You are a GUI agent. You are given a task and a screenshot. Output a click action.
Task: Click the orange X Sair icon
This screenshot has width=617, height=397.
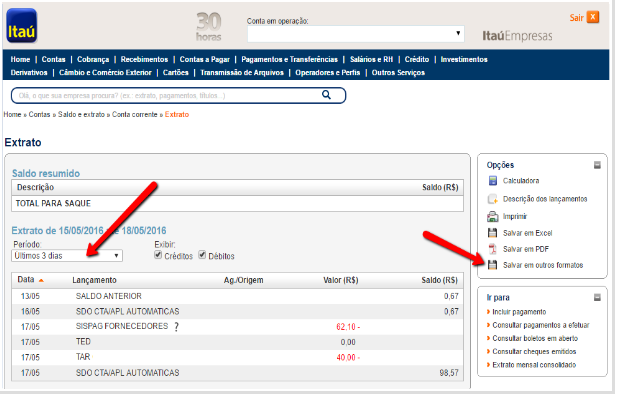(x=593, y=17)
